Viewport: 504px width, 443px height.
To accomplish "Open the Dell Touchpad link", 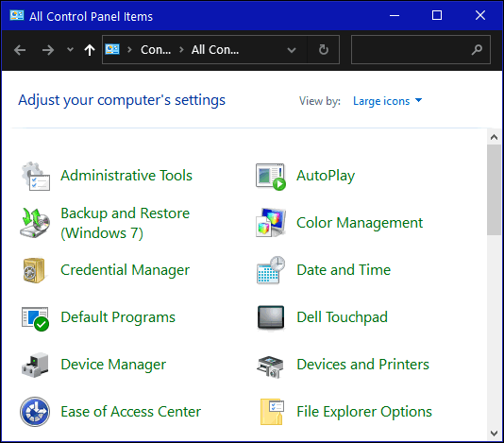I will 342,317.
